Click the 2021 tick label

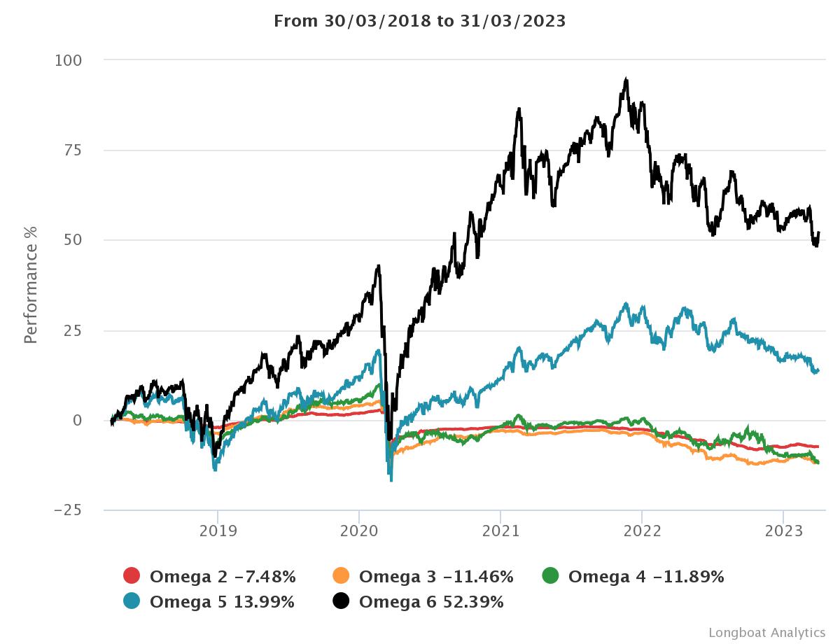tap(500, 530)
